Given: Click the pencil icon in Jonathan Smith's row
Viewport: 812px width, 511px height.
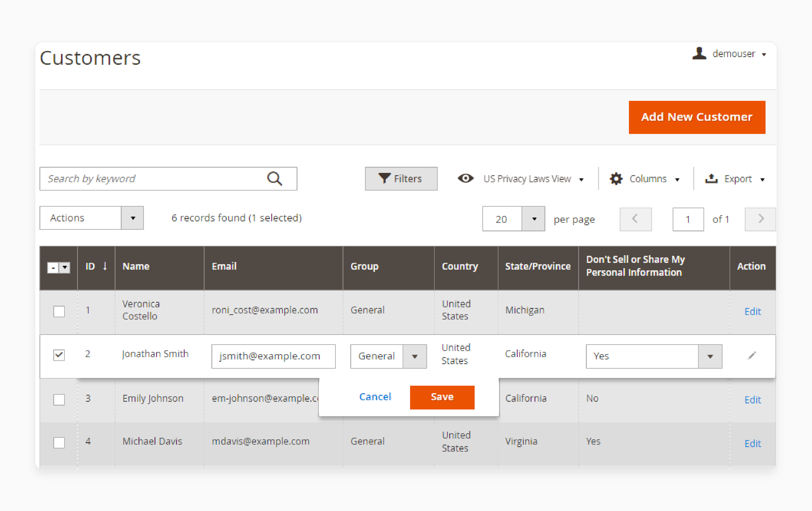Looking at the screenshot, I should coord(752,356).
